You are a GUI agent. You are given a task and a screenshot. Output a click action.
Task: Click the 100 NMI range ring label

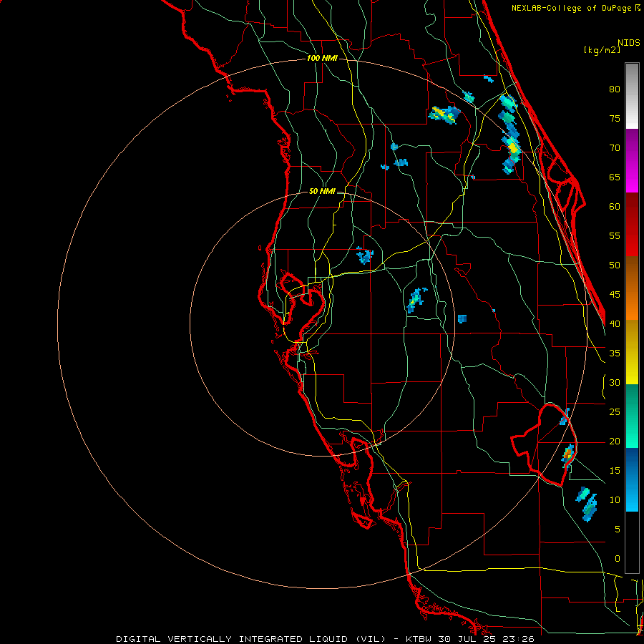(322, 59)
